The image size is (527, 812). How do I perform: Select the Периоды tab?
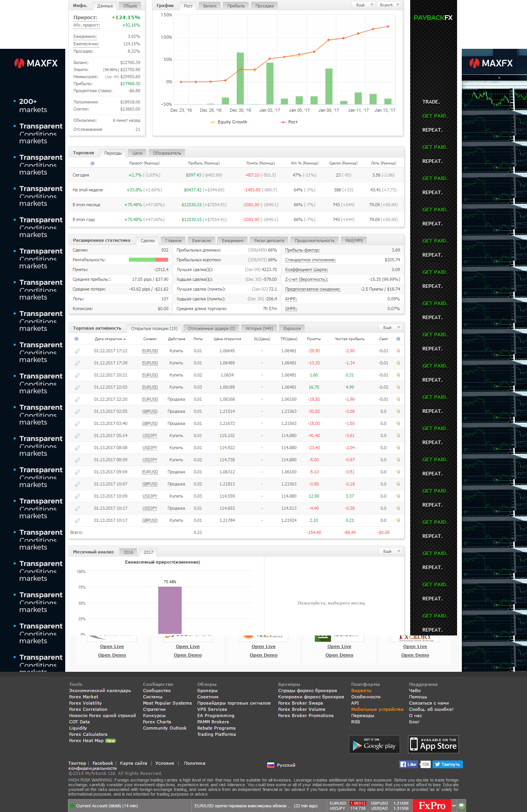pyautogui.click(x=113, y=153)
